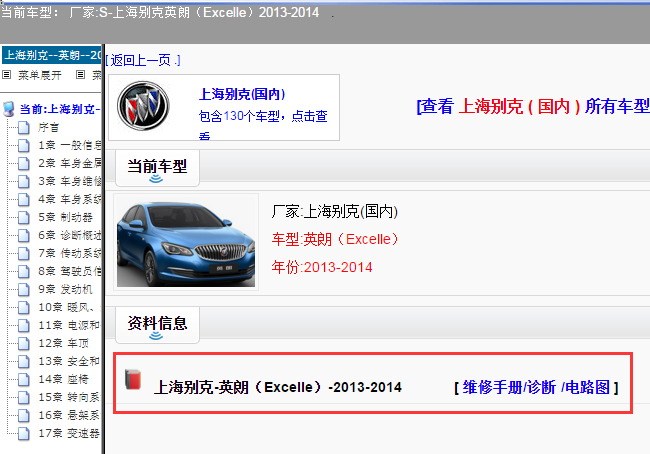This screenshot has width=650, height=454.
Task: Open chapter 11章 电源和
Action: (70, 325)
